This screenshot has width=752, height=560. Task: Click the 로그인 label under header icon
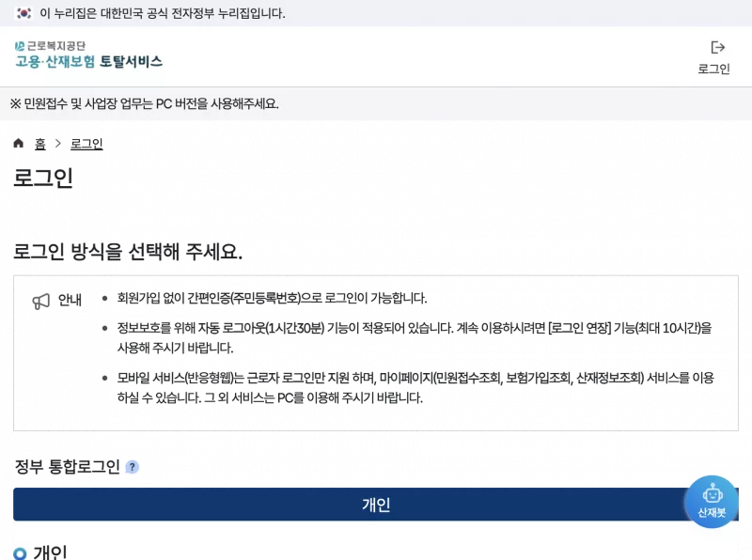coord(713,69)
